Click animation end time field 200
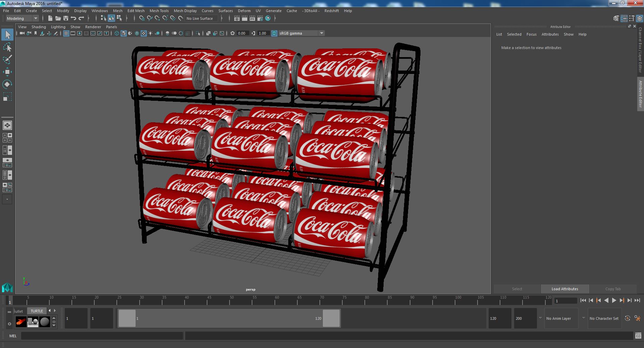This screenshot has height=348, width=644. click(x=525, y=318)
